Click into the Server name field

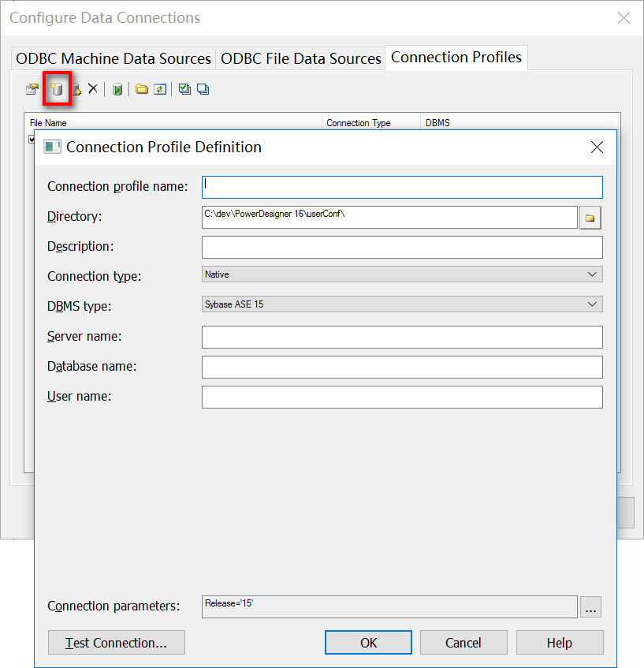coord(402,338)
